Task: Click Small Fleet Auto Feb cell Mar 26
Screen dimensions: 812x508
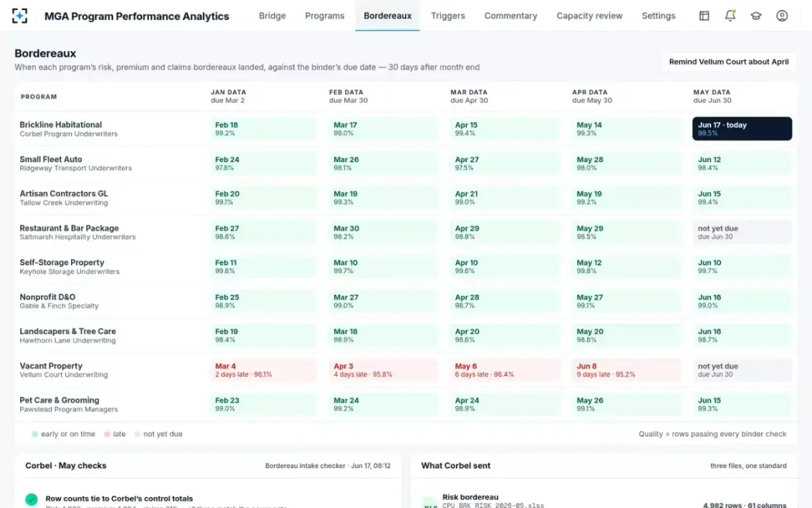Action: (382, 163)
